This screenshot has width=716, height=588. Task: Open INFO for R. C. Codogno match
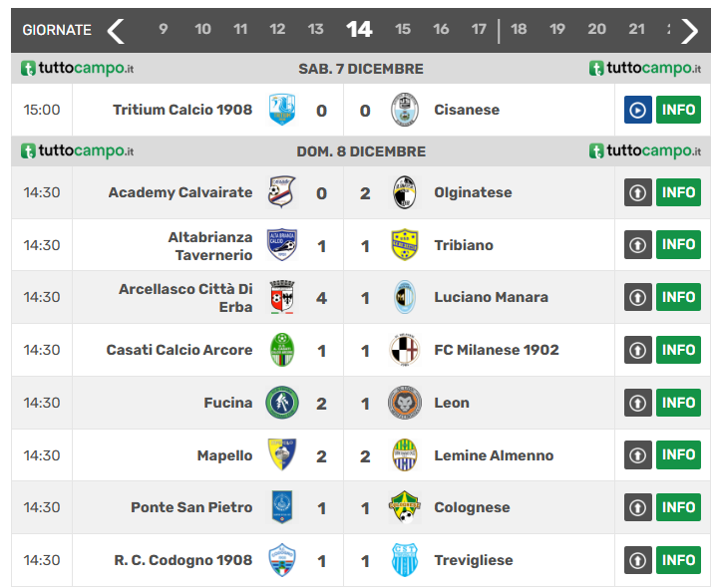point(678,560)
